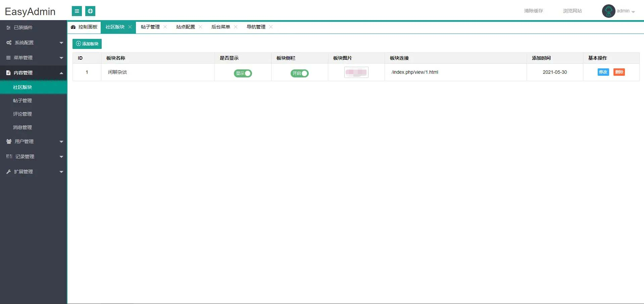Screen dimensions: 644x304
Task: Click the 添加板块 add button
Action: (87, 44)
